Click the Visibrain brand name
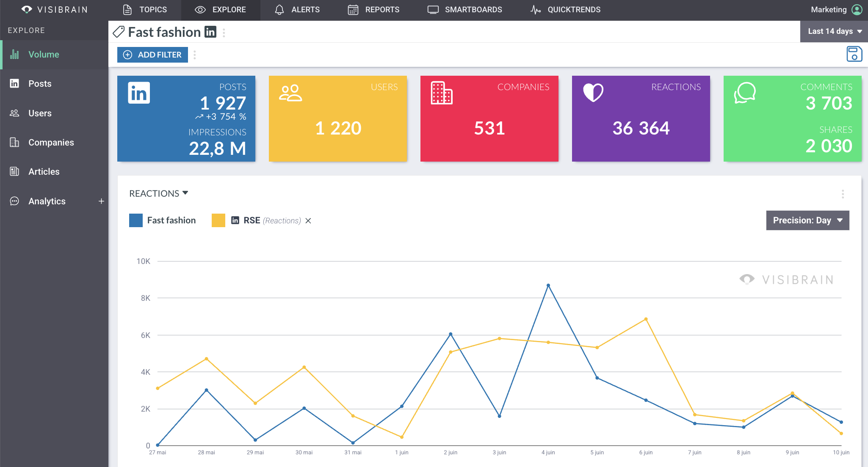Viewport: 868px width, 467px height. (63, 9)
